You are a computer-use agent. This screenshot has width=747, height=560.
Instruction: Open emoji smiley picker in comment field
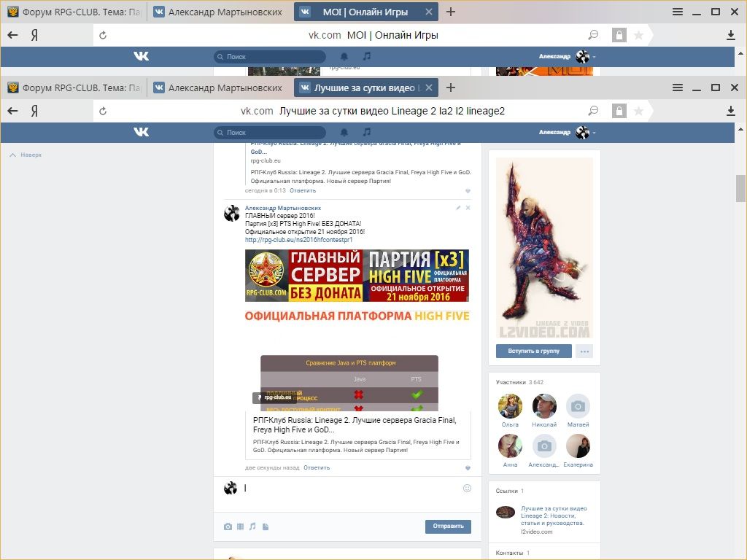click(x=468, y=488)
